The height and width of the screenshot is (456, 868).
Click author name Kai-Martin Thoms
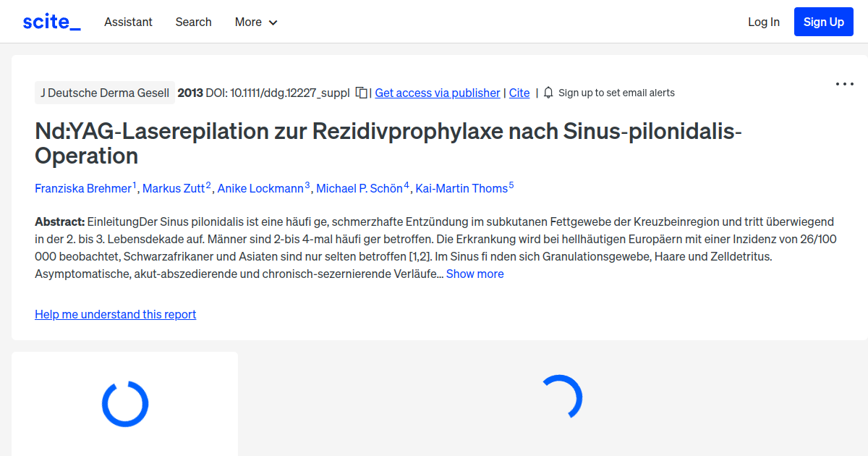(462, 188)
